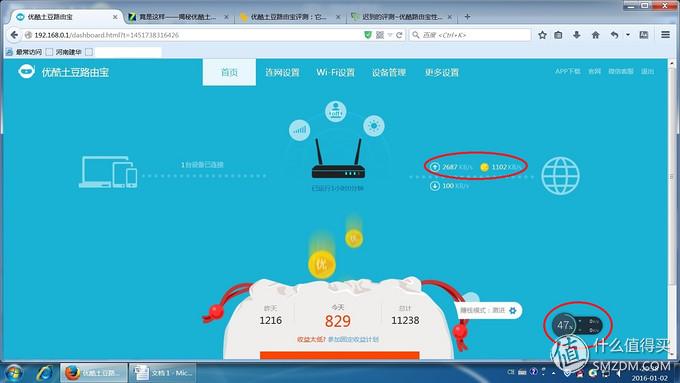This screenshot has width=680, height=383.
Task: Click the black router image
Action: click(x=338, y=158)
